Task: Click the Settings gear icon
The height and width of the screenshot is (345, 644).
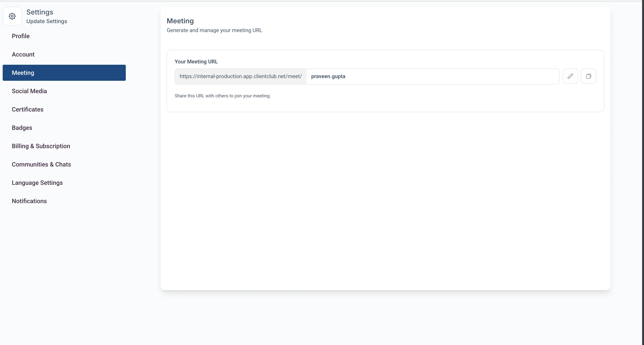Action: (12, 16)
